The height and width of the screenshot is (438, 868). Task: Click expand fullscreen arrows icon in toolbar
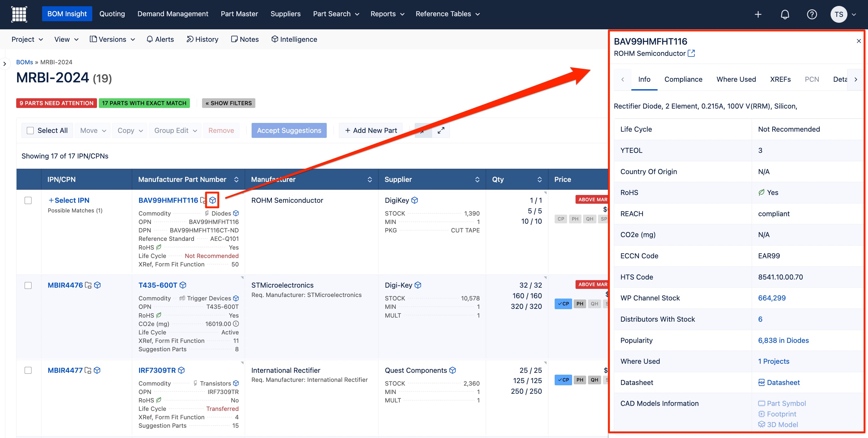click(x=441, y=130)
